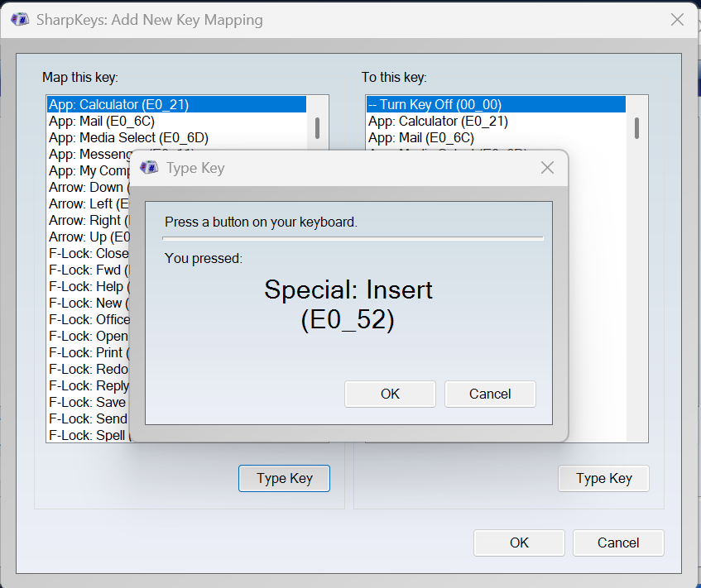Select Arrow: Down entry in left list
Image resolution: width=701 pixels, height=588 pixels.
point(89,187)
